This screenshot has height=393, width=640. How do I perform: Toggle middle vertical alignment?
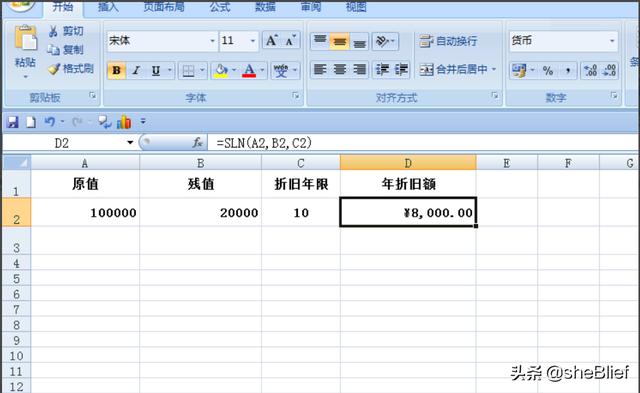(x=340, y=41)
